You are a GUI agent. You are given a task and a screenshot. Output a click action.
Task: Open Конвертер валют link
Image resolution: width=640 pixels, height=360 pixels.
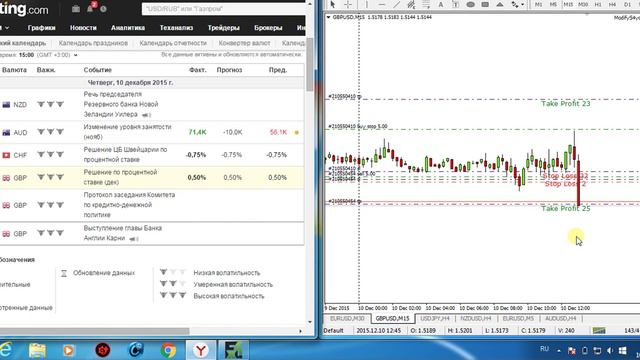[244, 43]
